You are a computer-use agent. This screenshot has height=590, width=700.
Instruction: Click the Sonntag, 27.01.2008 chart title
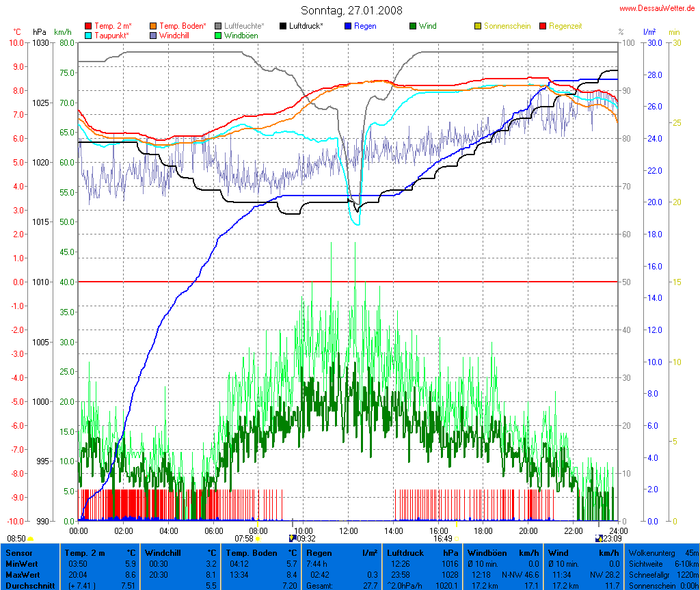click(351, 10)
